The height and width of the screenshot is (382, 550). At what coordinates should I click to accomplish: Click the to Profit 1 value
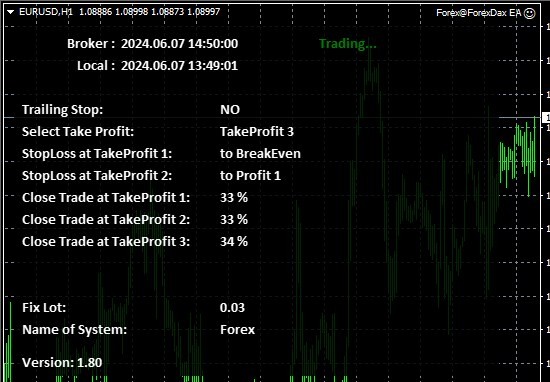[250, 176]
